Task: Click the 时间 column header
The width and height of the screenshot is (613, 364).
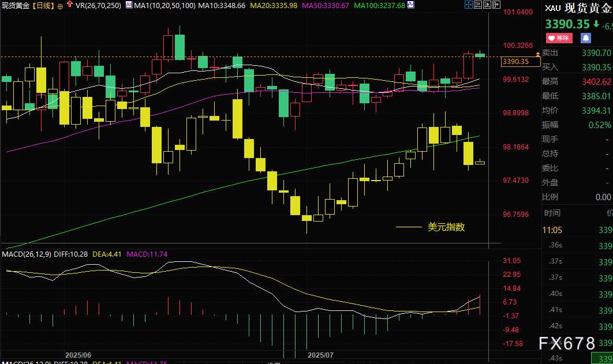Action: pyautogui.click(x=552, y=213)
